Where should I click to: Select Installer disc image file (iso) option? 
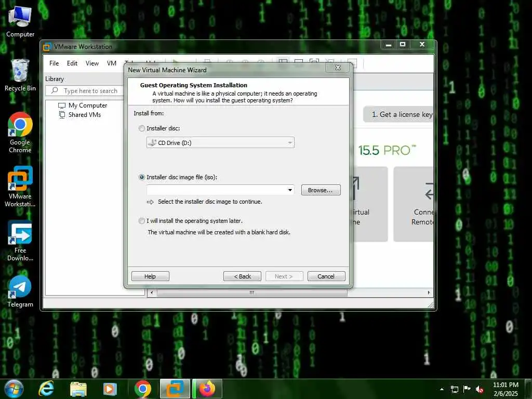point(142,177)
